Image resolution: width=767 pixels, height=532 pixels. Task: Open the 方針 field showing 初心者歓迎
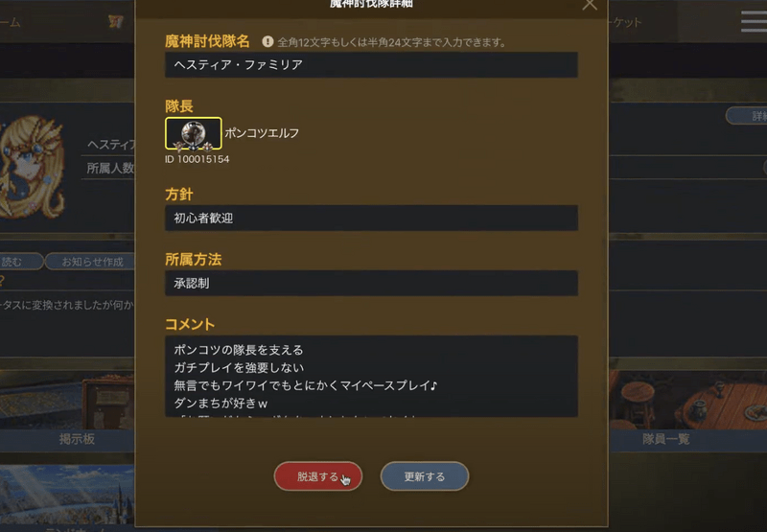[x=371, y=219]
